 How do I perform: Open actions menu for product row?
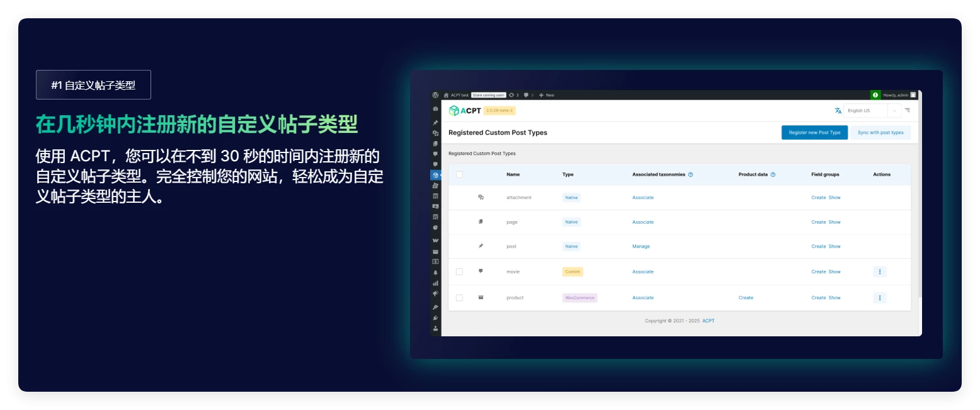click(880, 297)
